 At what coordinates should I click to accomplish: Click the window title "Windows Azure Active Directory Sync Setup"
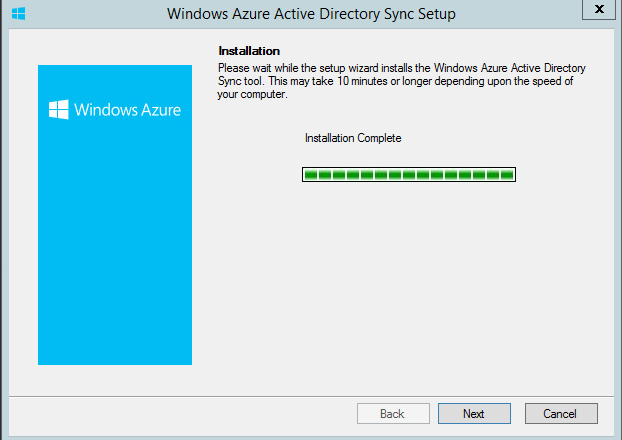point(311,14)
